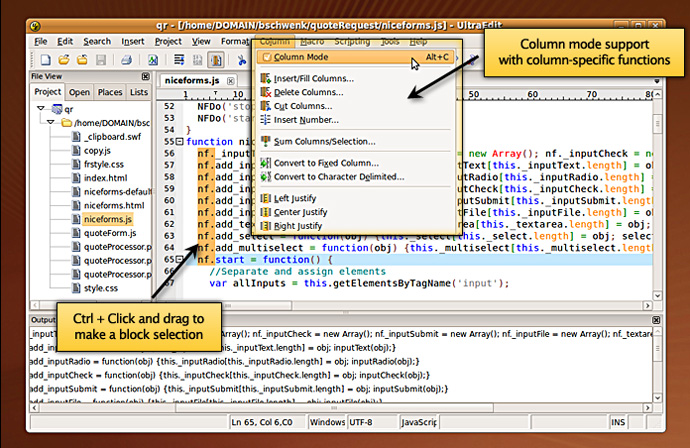This screenshot has width=690, height=448.
Task: Open style.css from the project tree
Action: click(100, 288)
